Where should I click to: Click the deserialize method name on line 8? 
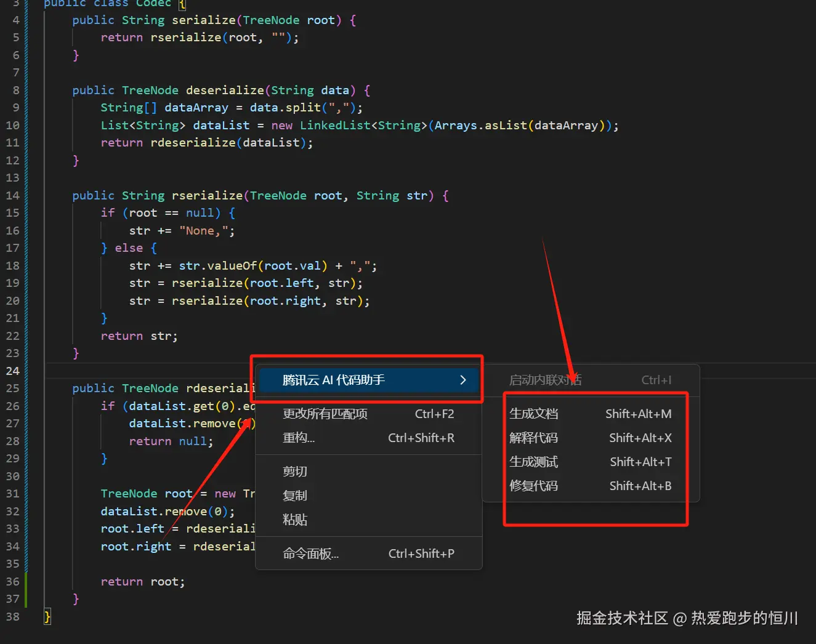tap(225, 90)
